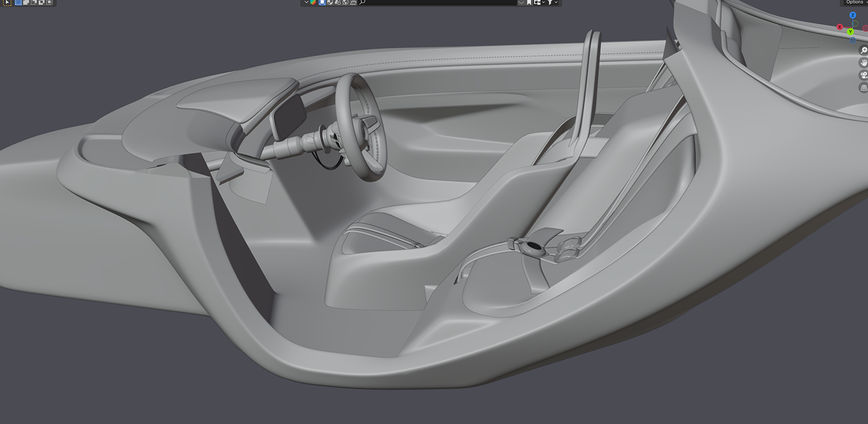This screenshot has height=424, width=868.
Task: Toggle perspective/orthographic with the grid icon
Action: [863, 87]
